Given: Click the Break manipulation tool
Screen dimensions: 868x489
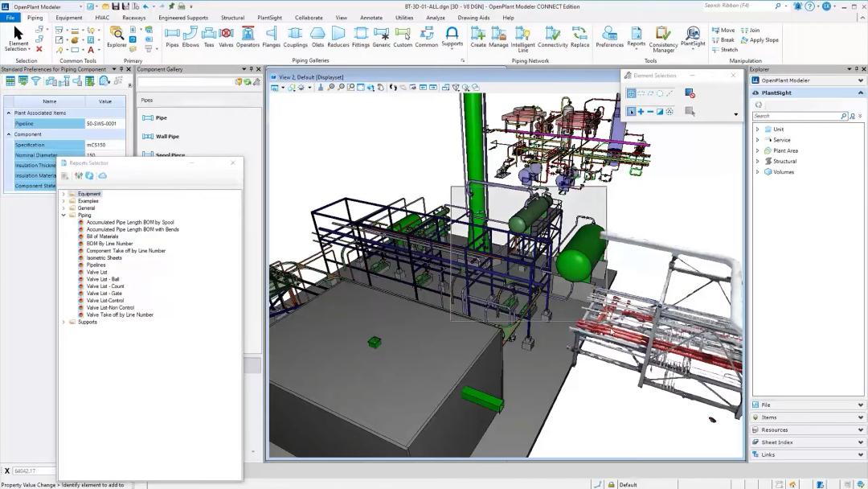Looking at the screenshot, I should (723, 40).
